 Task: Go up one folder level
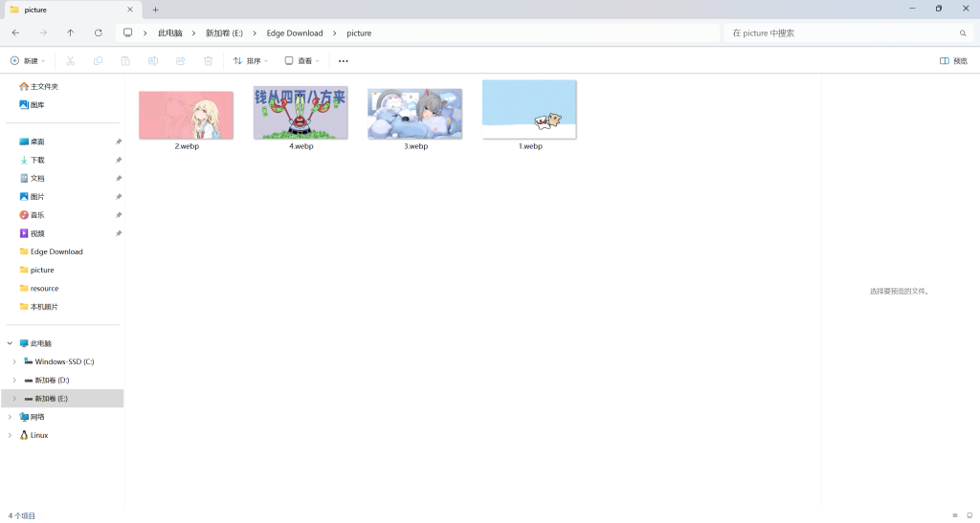coord(71,33)
